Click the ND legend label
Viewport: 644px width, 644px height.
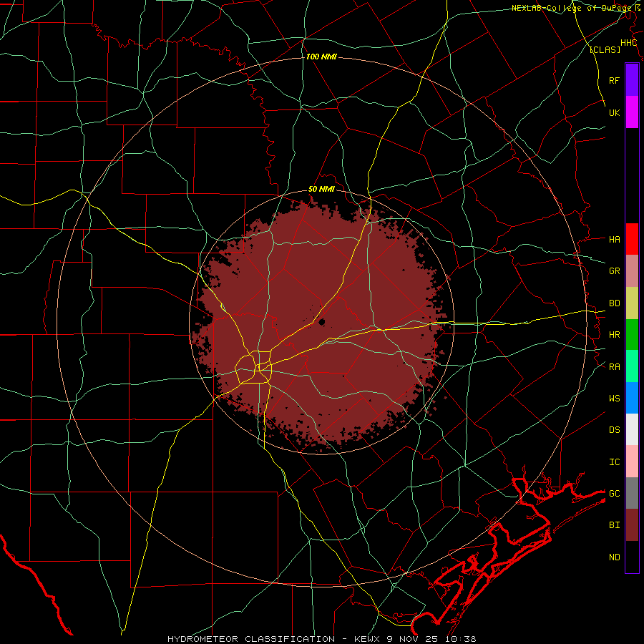coord(614,557)
